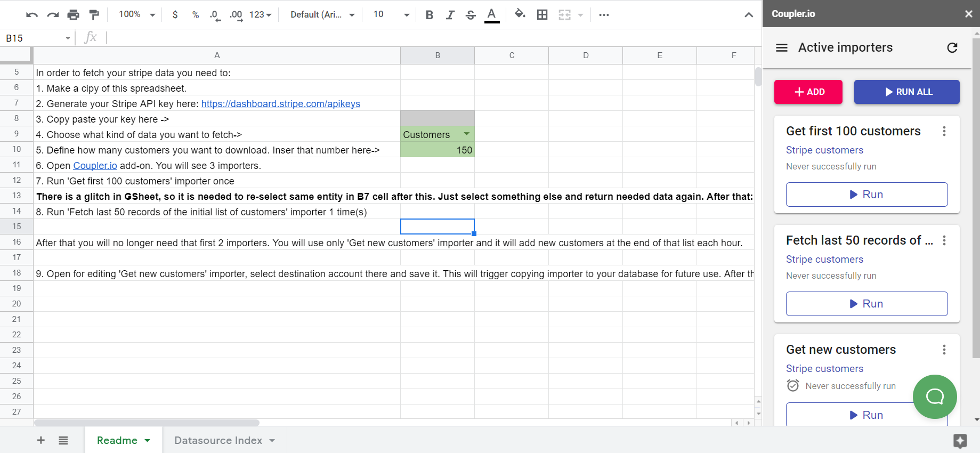The image size is (980, 453).
Task: Click the Merge cells icon
Action: click(x=565, y=15)
